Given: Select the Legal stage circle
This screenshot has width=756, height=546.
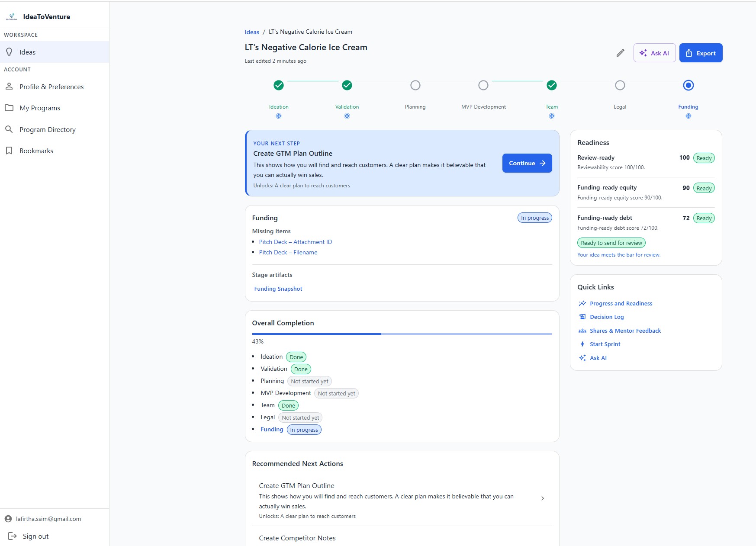Looking at the screenshot, I should click(x=620, y=85).
